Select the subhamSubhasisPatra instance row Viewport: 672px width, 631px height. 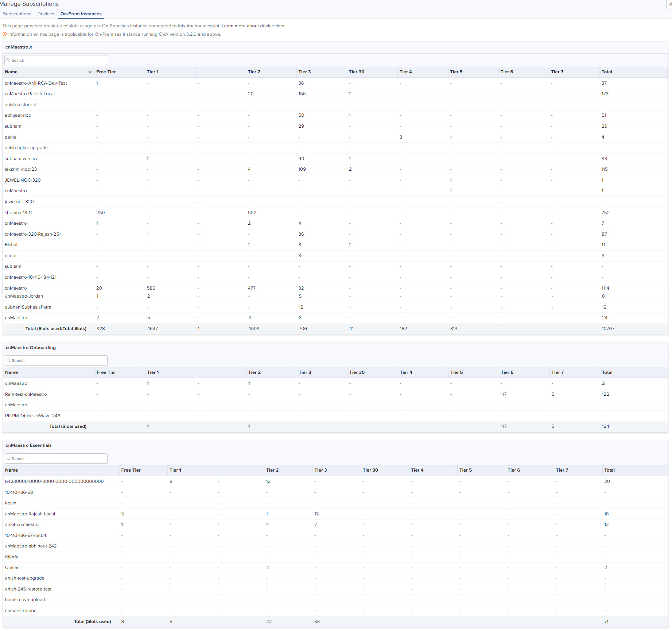(335, 307)
